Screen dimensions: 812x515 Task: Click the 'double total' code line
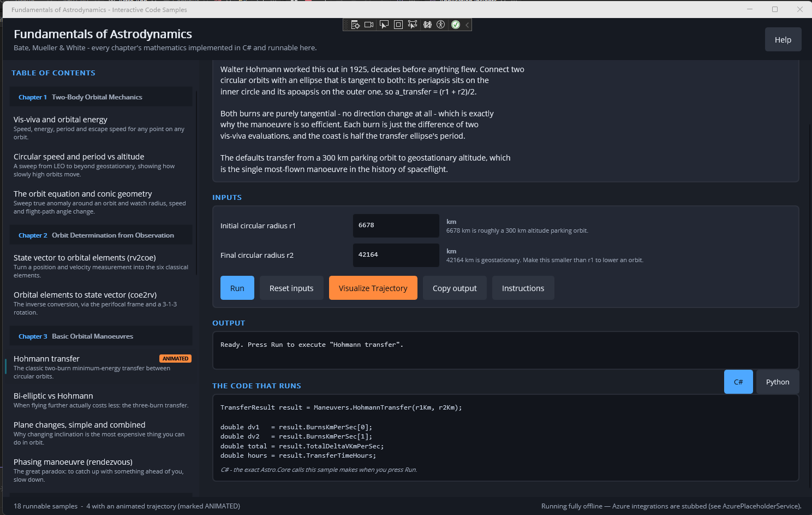tap(302, 446)
